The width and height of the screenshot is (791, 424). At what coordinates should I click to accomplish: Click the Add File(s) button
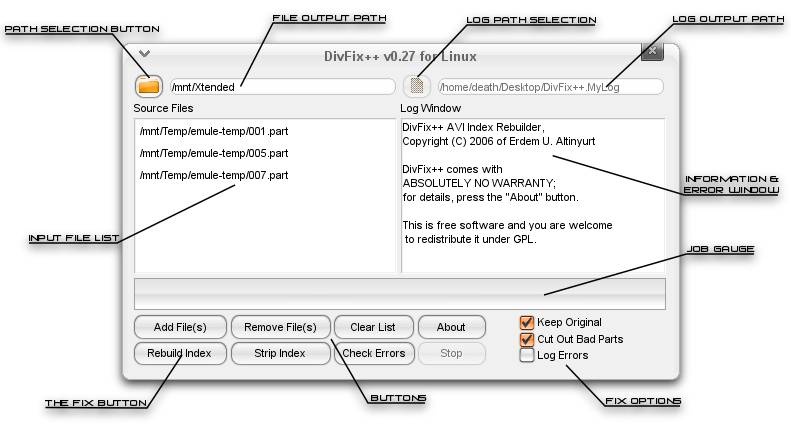[180, 327]
